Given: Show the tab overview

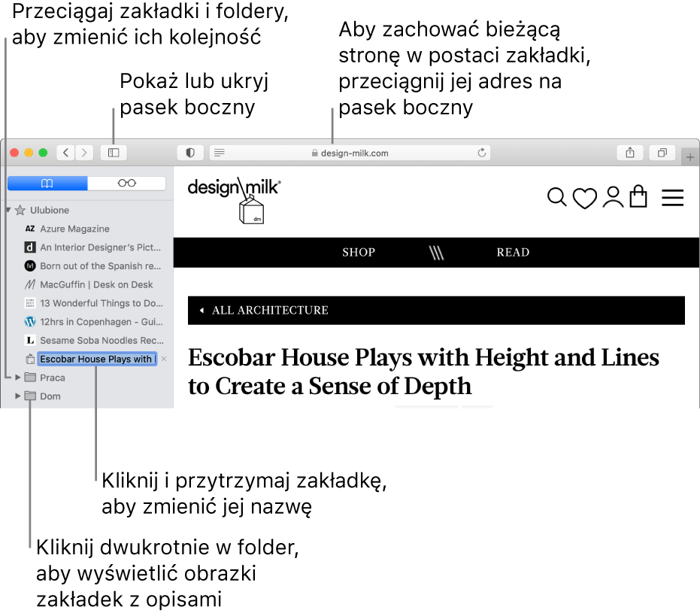Looking at the screenshot, I should pos(662,153).
